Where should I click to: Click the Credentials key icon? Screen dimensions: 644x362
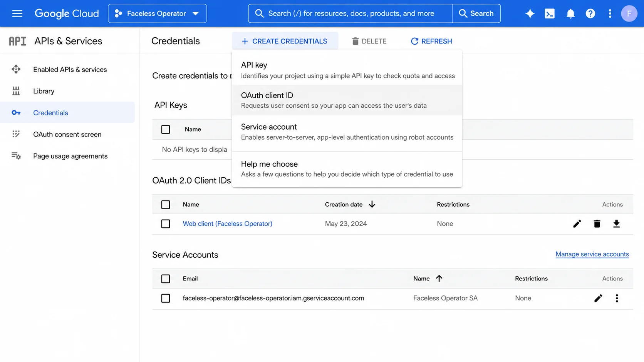[16, 113]
